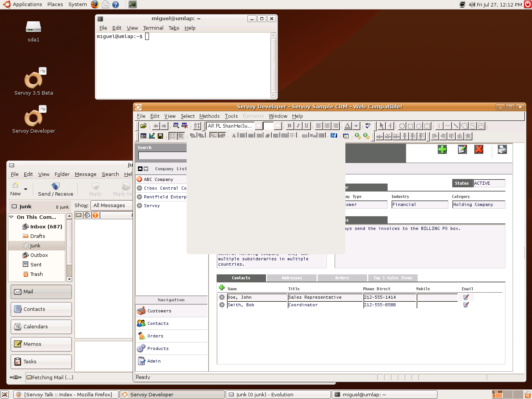This screenshot has width=532, height=399.
Task: Click Company List sort ascending arrow
Action: click(140, 169)
